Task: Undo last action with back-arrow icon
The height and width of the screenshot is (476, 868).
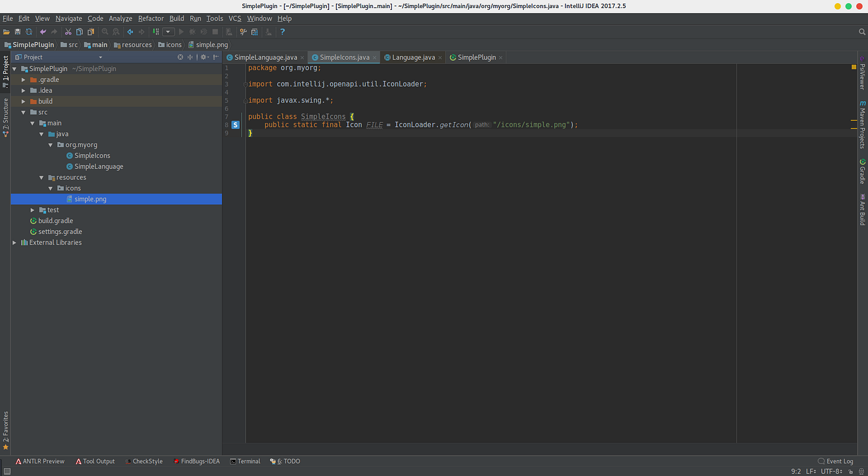Action: pos(43,31)
